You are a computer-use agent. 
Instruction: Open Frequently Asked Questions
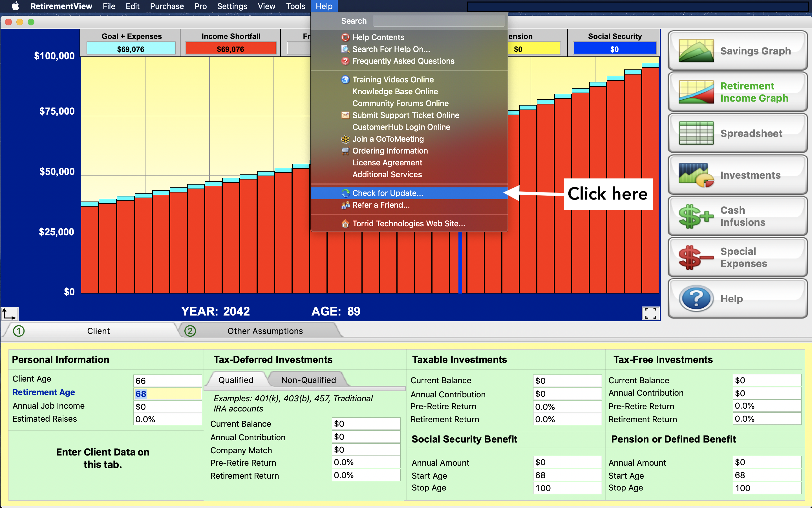click(409, 61)
